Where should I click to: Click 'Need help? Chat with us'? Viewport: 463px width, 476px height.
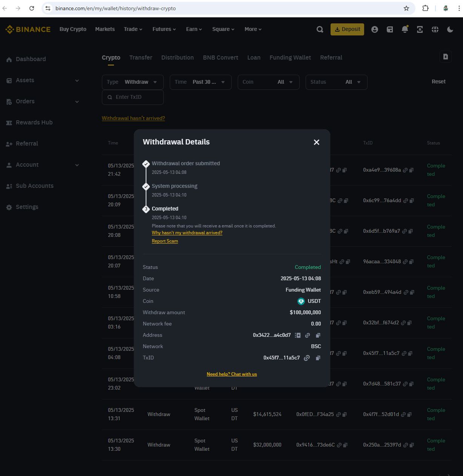[232, 374]
